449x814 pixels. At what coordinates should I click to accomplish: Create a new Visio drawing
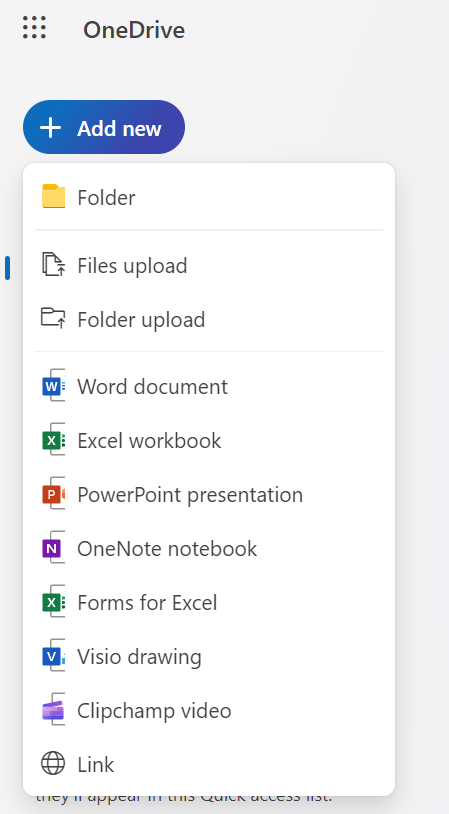209,657
